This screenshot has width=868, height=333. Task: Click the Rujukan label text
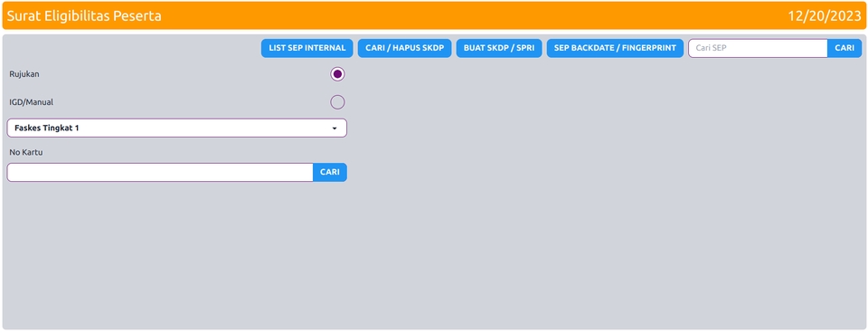point(24,73)
